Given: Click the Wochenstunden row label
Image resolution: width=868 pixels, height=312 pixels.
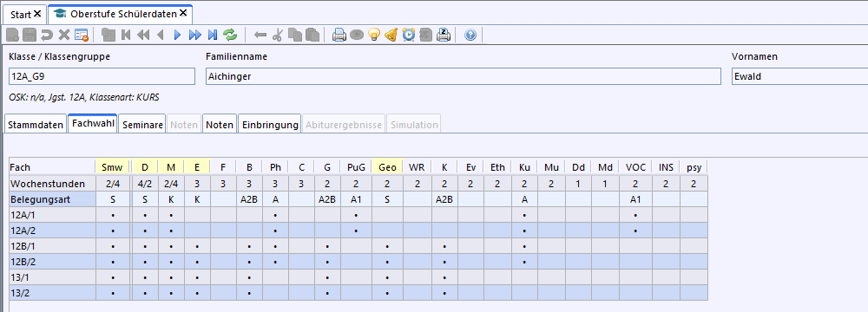Looking at the screenshot, I should click(53, 183).
